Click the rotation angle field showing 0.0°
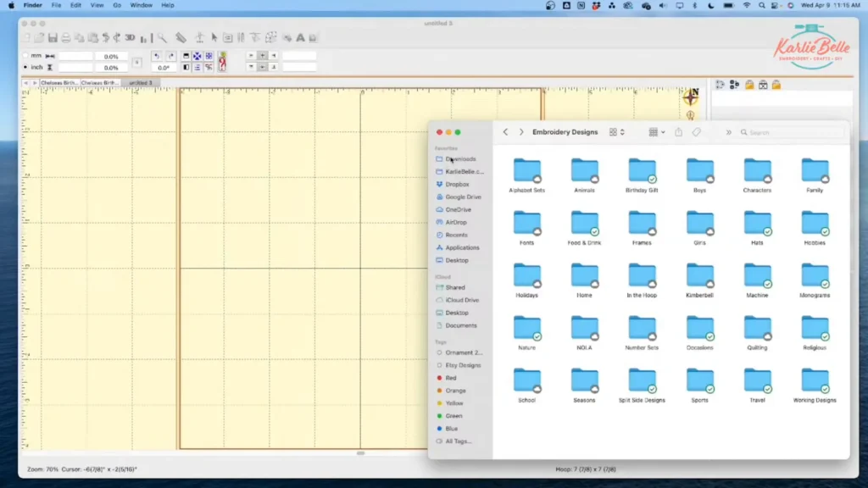The height and width of the screenshot is (488, 868). 164,68
